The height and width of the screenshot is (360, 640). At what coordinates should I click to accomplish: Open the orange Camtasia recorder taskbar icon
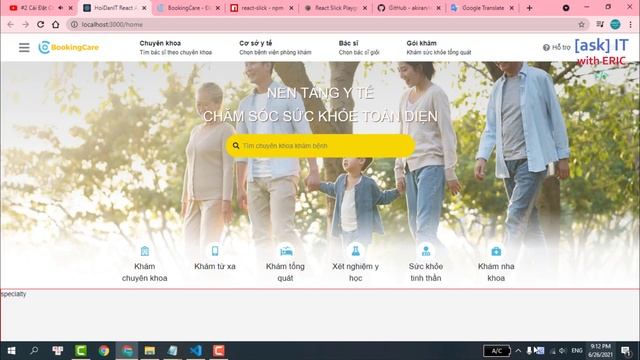[x=219, y=351]
